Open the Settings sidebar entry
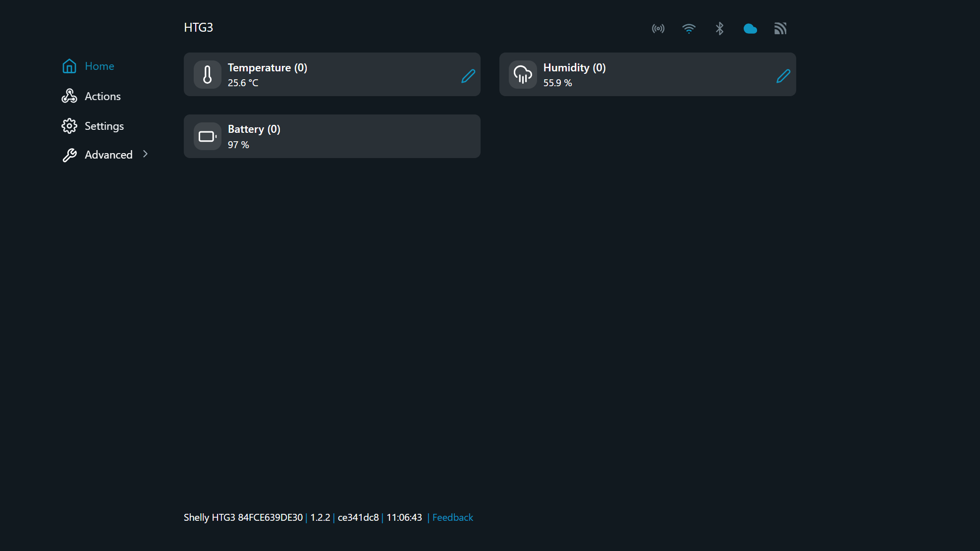980x551 pixels. 104,126
